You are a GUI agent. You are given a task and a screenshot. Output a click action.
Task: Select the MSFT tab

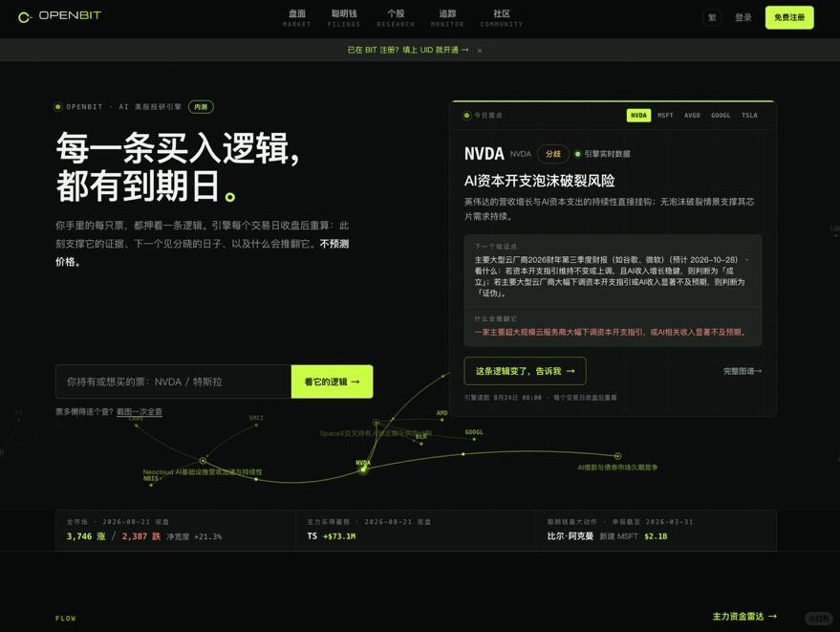665,116
